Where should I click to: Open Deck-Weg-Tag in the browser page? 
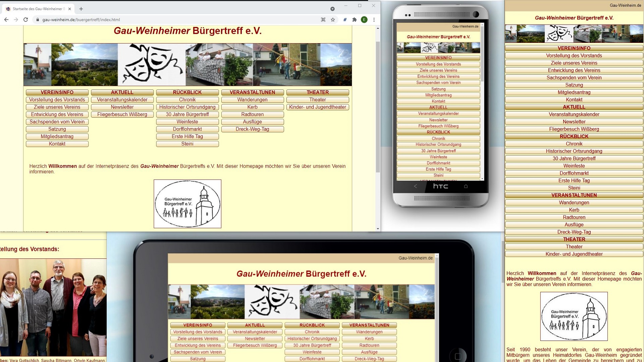(252, 129)
